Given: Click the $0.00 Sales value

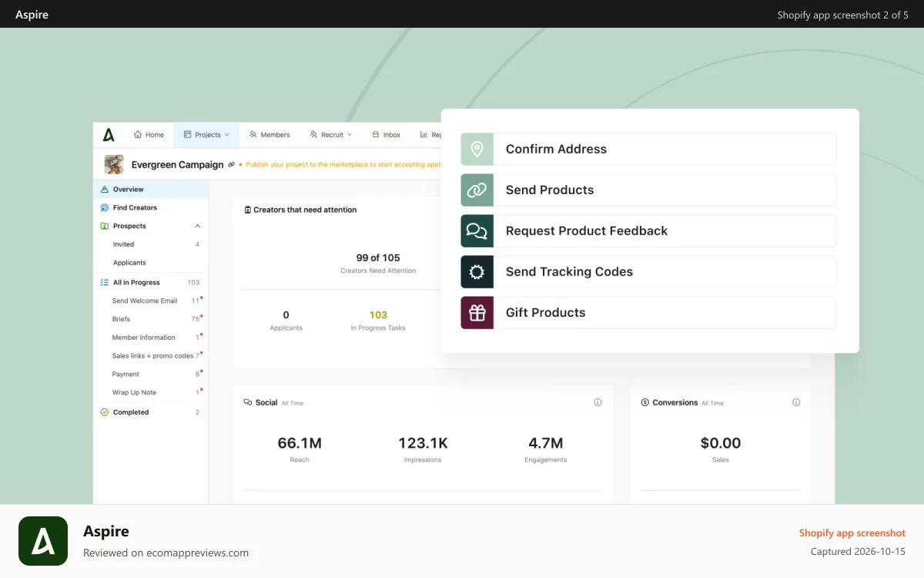Looking at the screenshot, I should pos(721,443).
